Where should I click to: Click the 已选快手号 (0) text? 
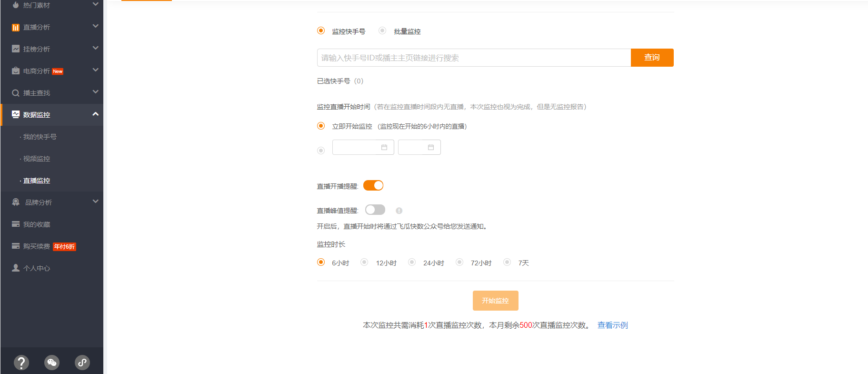[x=340, y=81]
